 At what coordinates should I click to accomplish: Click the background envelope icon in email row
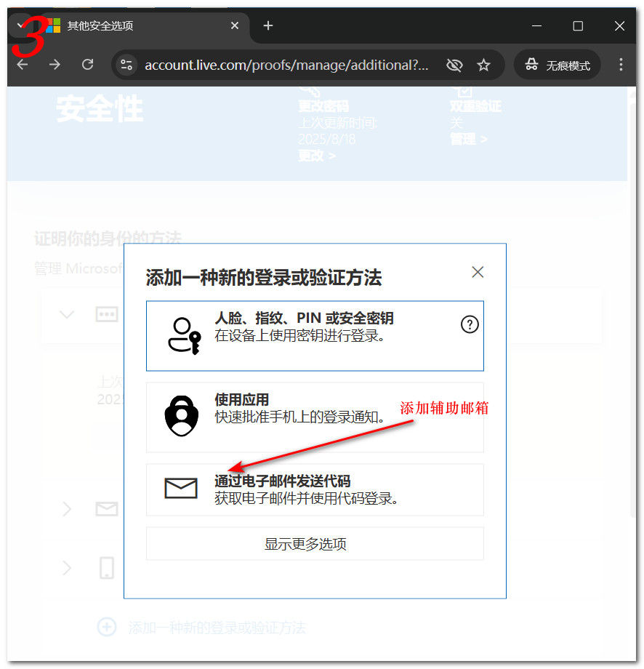point(107,508)
